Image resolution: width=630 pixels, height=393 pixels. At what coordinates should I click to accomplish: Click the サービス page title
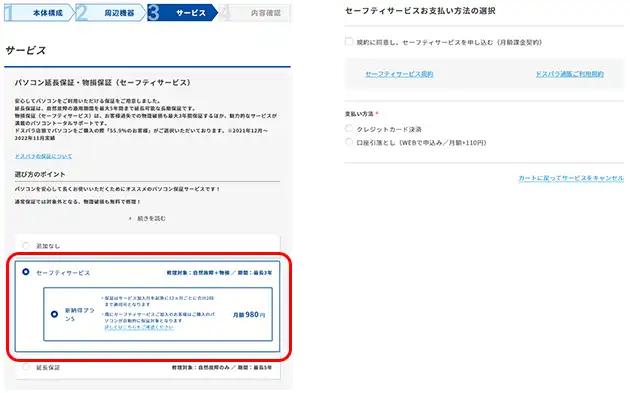26,51
